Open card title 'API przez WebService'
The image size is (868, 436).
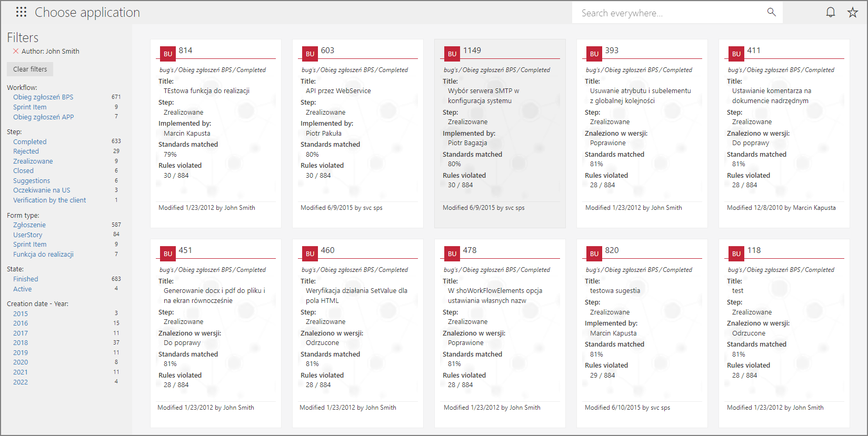[x=338, y=90]
